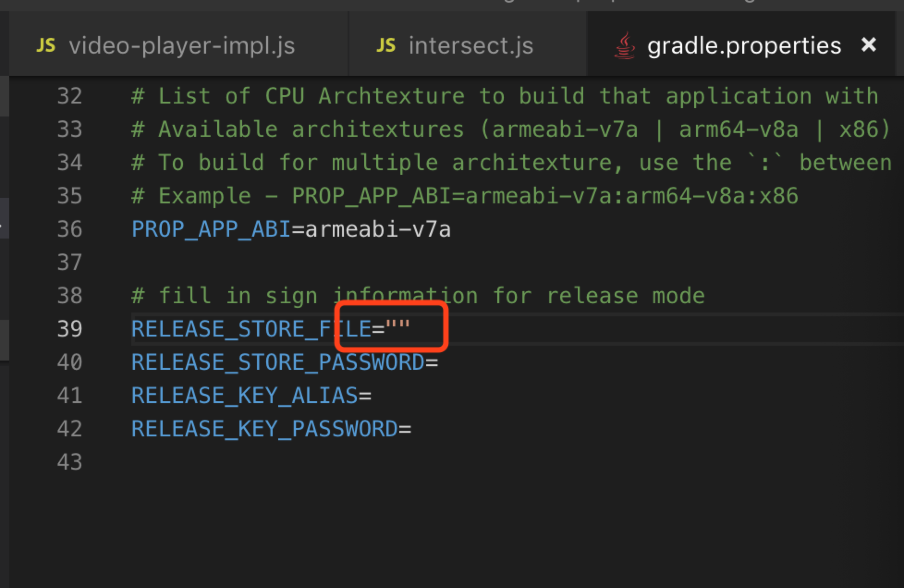Click the sign information comment on line 38
The image size is (904, 588).
(416, 296)
